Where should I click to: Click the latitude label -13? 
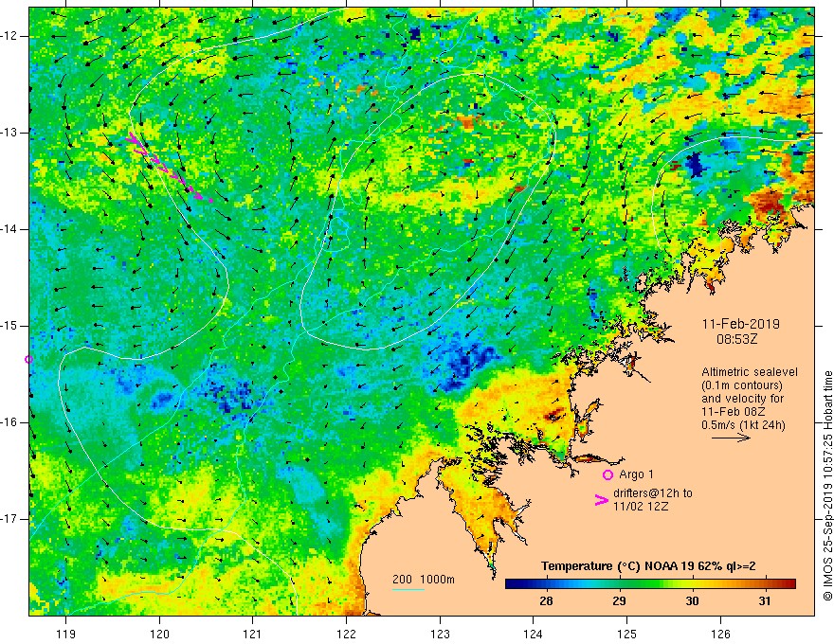pos(10,133)
